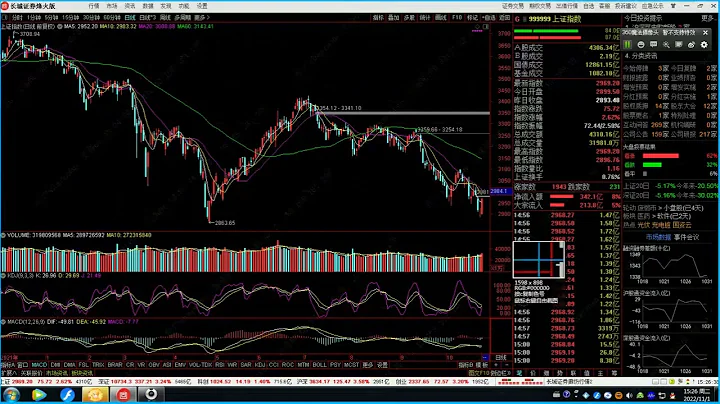Select the BRAR indicator tab
This screenshot has width=720, height=404.
115,365
